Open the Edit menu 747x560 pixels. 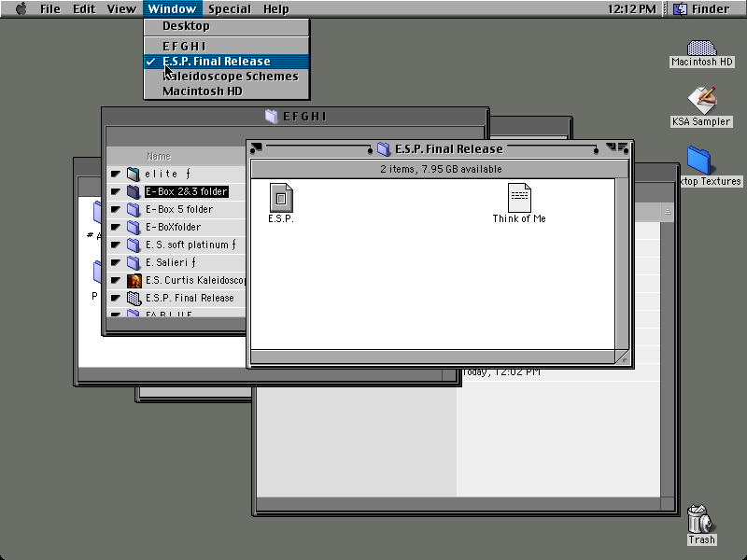pyautogui.click(x=84, y=9)
